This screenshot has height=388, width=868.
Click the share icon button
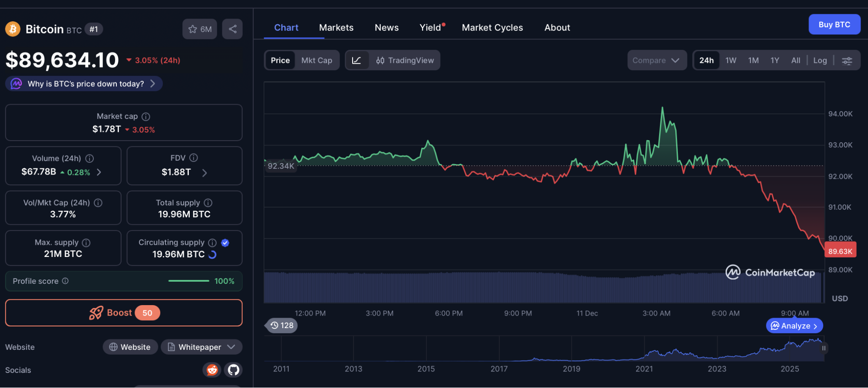pyautogui.click(x=232, y=29)
